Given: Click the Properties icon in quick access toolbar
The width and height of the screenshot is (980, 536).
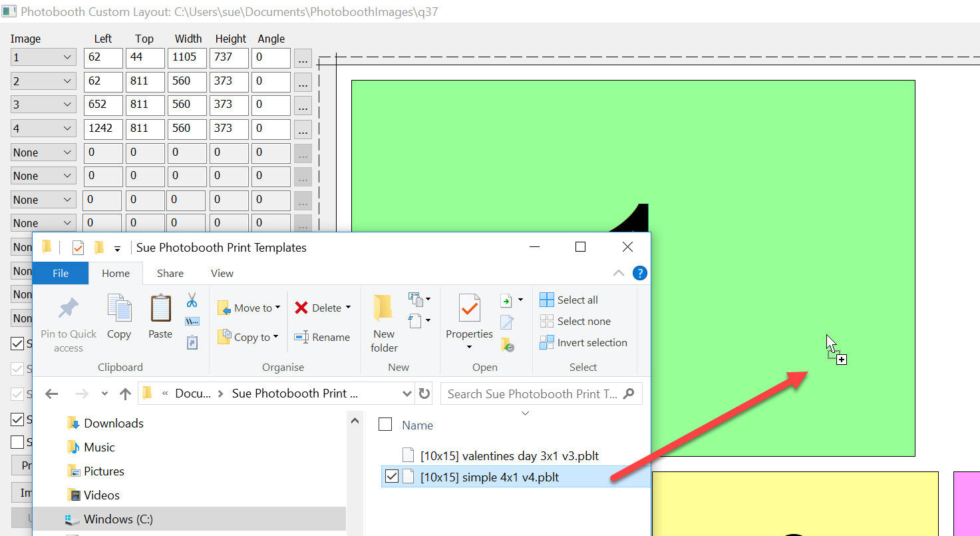Looking at the screenshot, I should click(x=78, y=248).
